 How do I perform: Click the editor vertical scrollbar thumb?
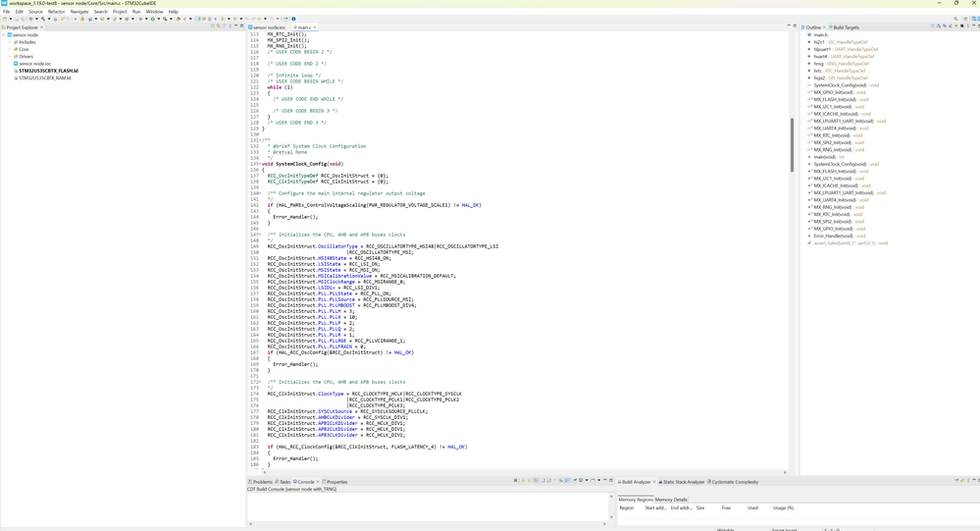click(x=792, y=144)
